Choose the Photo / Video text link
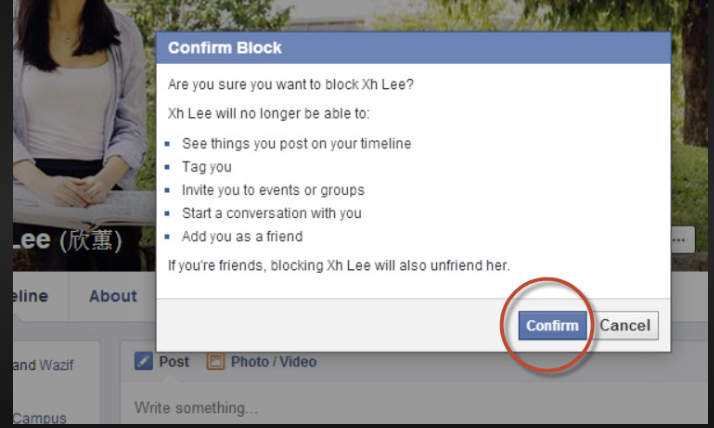The height and width of the screenshot is (428, 714). point(273,362)
